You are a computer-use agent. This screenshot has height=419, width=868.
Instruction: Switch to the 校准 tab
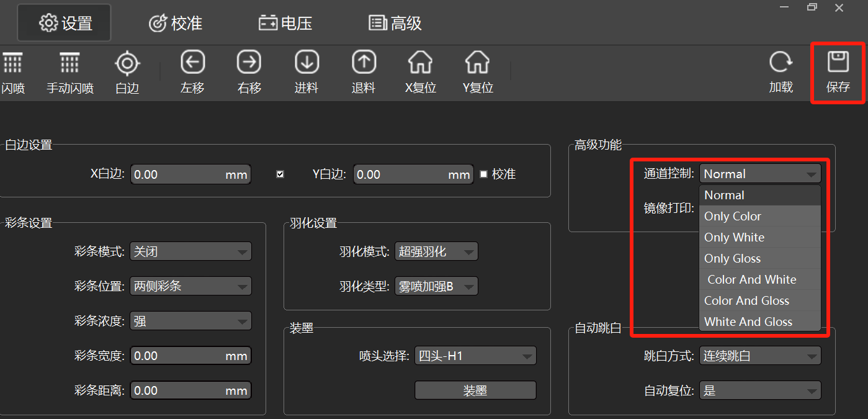[x=176, y=24]
